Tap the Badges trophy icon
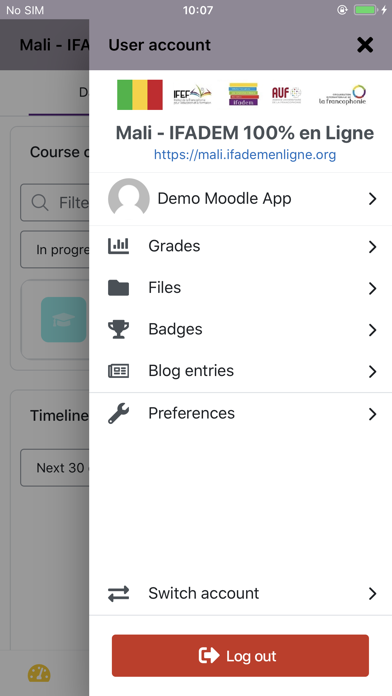Screen dimensions: 392x696 tap(119, 329)
